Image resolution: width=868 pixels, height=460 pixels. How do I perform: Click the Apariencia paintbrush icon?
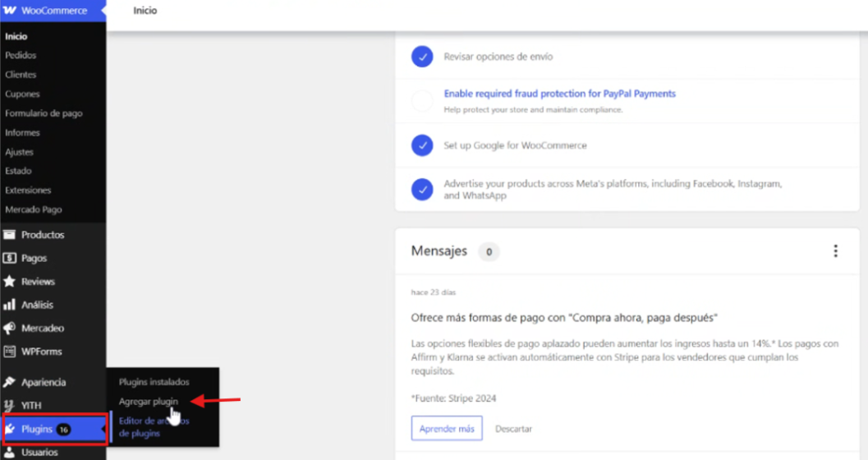tap(9, 382)
